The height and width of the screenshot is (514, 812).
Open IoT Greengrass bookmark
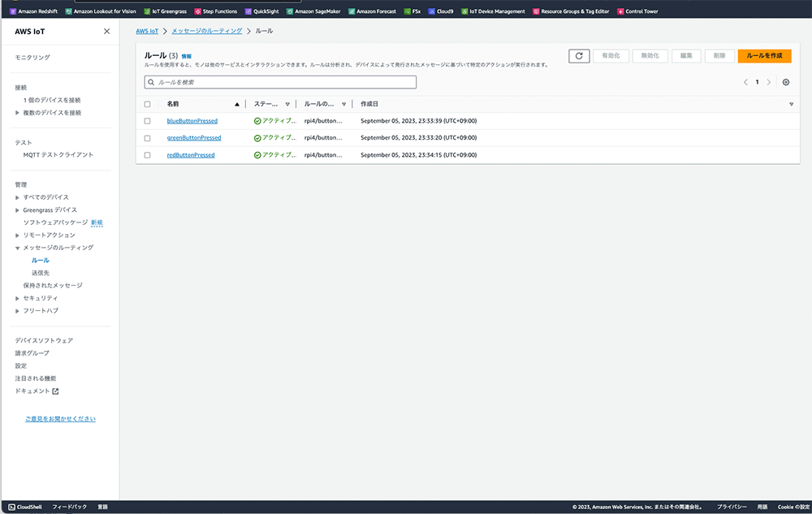click(165, 11)
